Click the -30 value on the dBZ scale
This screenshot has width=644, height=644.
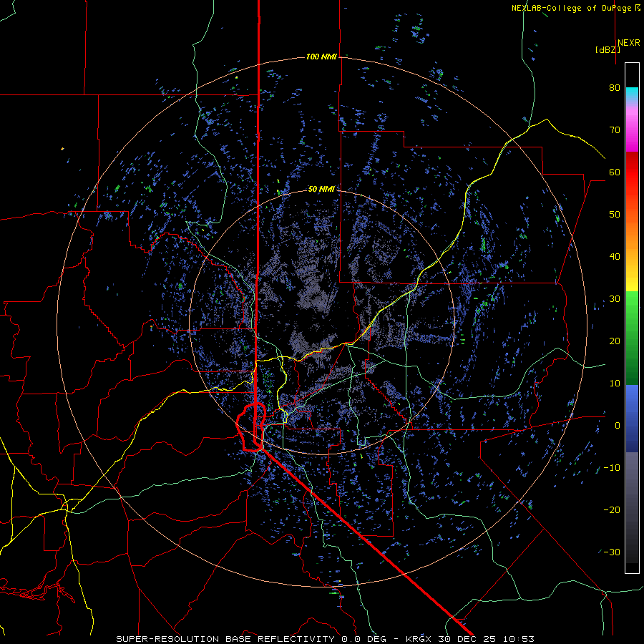612,552
